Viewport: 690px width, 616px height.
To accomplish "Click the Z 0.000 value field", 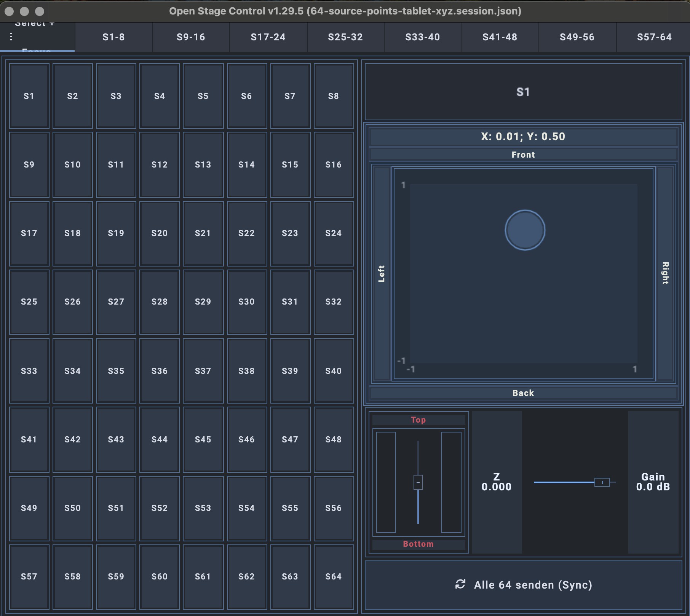I will click(497, 482).
